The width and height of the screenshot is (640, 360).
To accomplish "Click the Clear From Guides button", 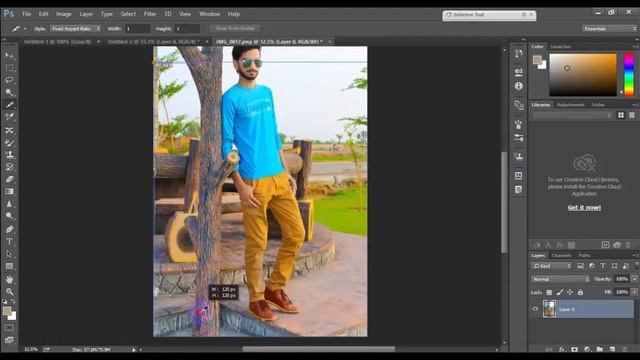I will [x=235, y=29].
